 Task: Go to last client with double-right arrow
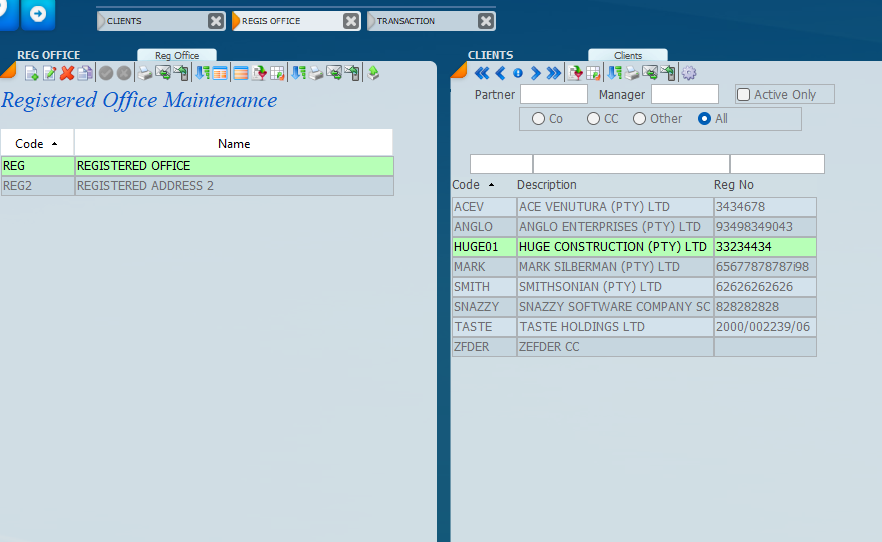point(554,73)
